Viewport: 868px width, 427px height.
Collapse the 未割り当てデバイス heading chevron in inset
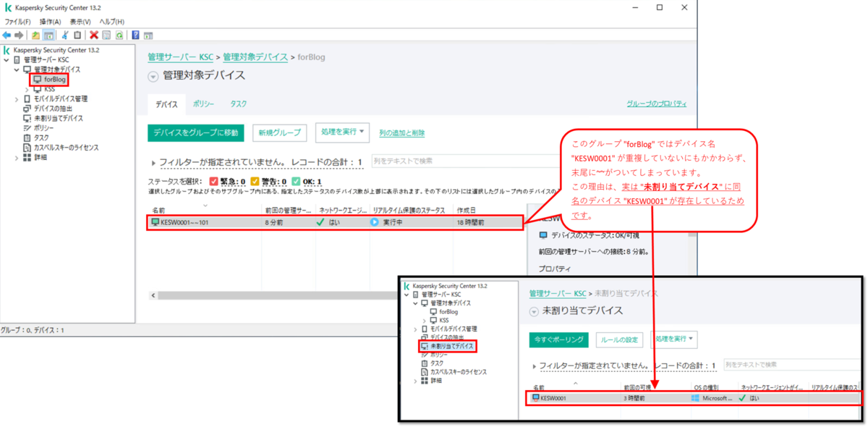[535, 311]
